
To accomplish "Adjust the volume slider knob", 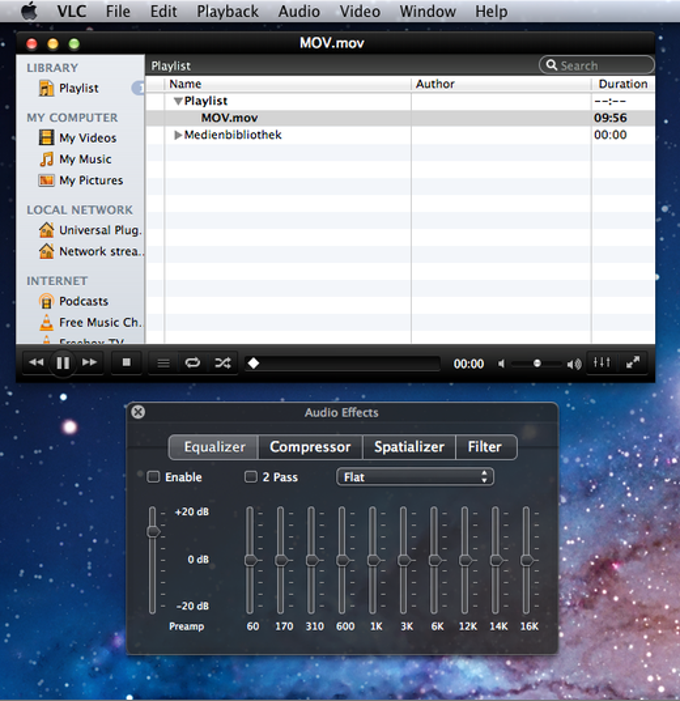I will coord(537,363).
